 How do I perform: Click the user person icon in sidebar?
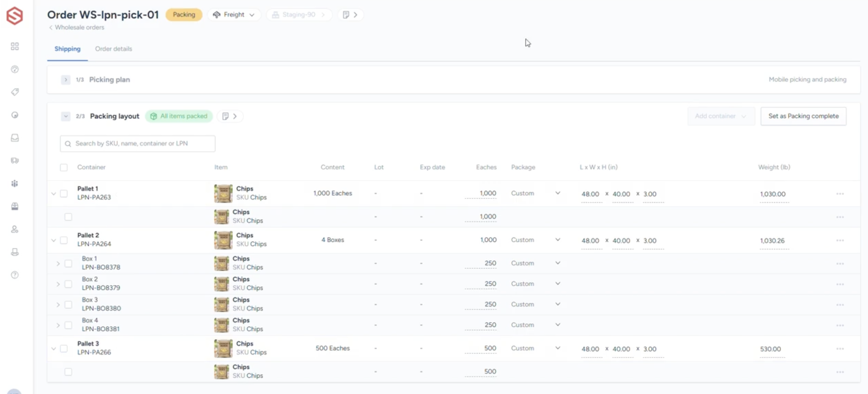(15, 229)
